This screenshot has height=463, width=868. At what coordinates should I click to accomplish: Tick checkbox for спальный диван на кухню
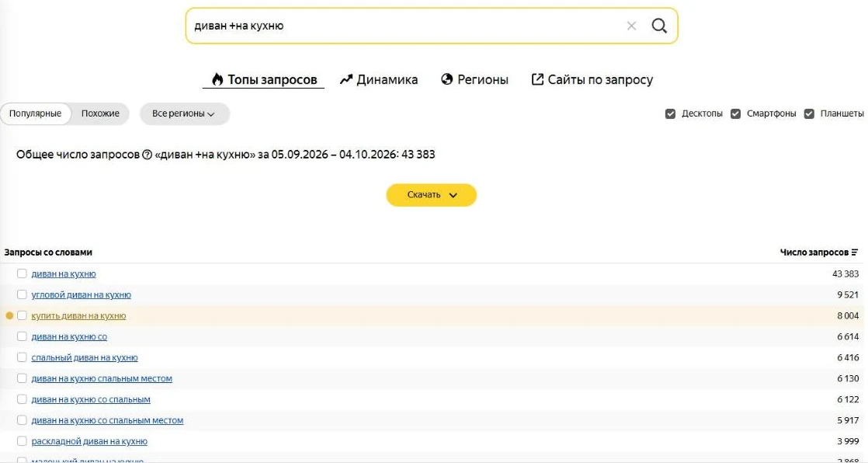[22, 358]
